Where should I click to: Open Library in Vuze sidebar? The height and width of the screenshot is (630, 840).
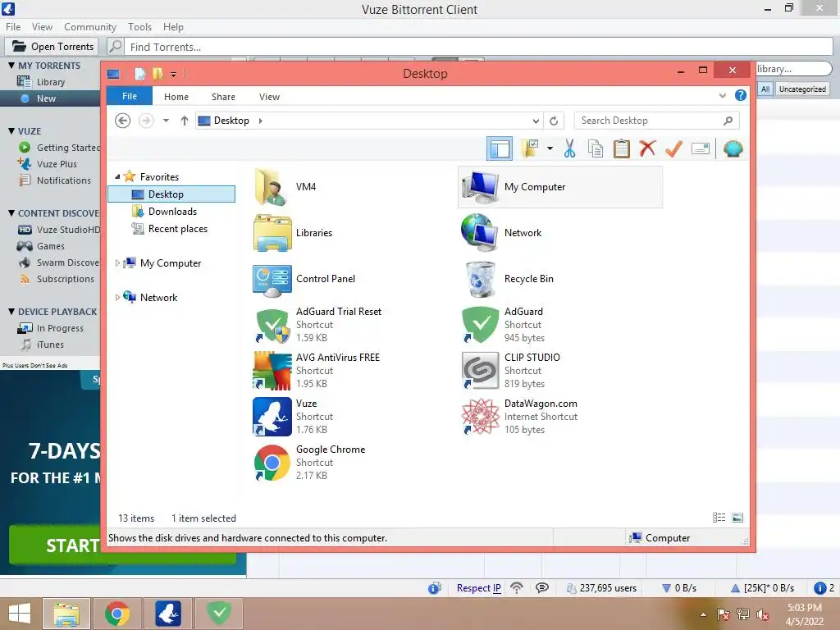pos(50,82)
